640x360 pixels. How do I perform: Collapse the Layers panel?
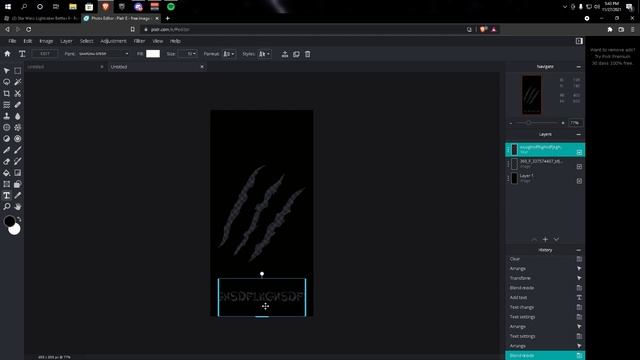(578, 134)
